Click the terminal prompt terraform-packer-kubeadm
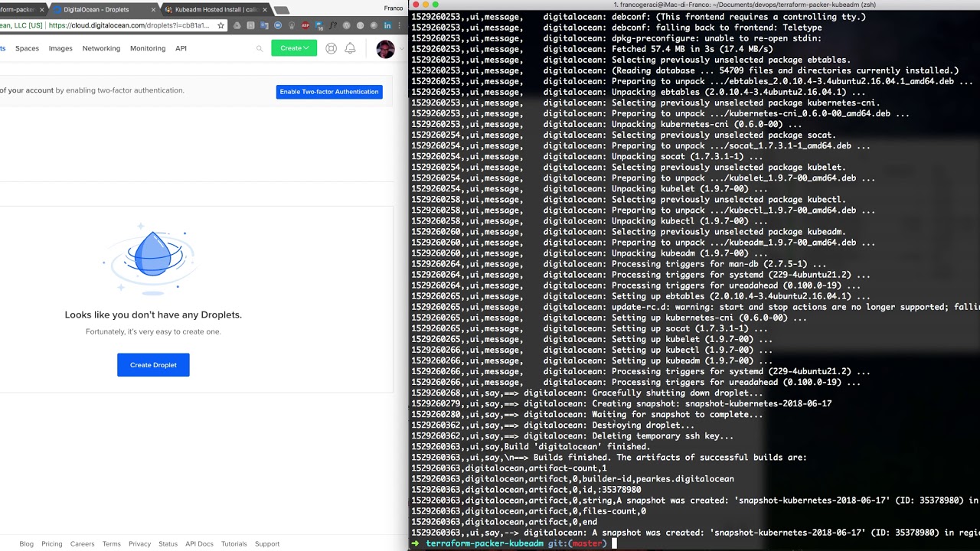Screen dimensions: 980x551 click(485, 543)
